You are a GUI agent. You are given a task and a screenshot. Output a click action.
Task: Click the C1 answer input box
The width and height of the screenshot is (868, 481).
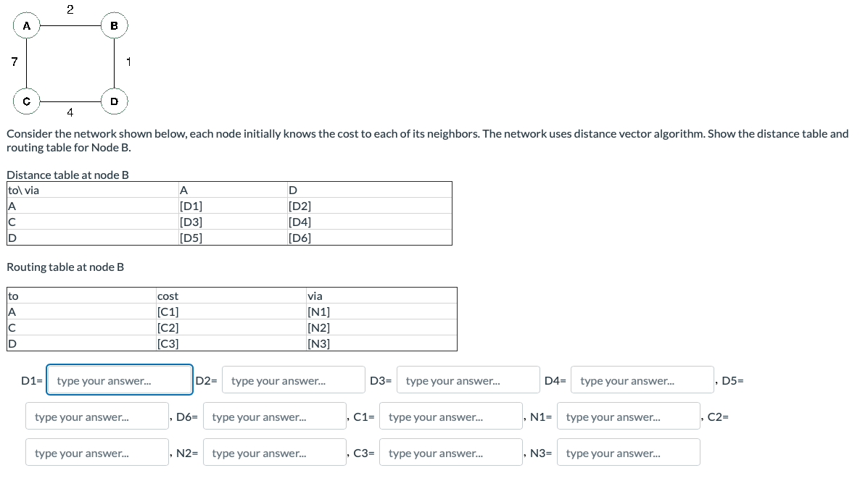(450, 416)
